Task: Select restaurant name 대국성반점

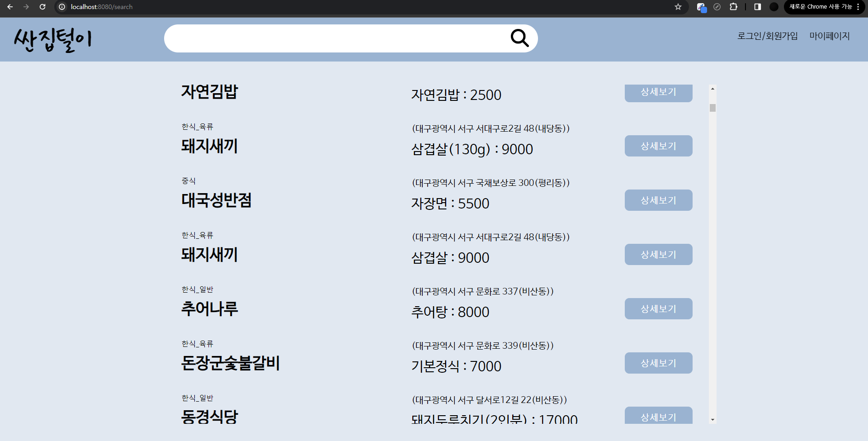Action: pos(216,200)
